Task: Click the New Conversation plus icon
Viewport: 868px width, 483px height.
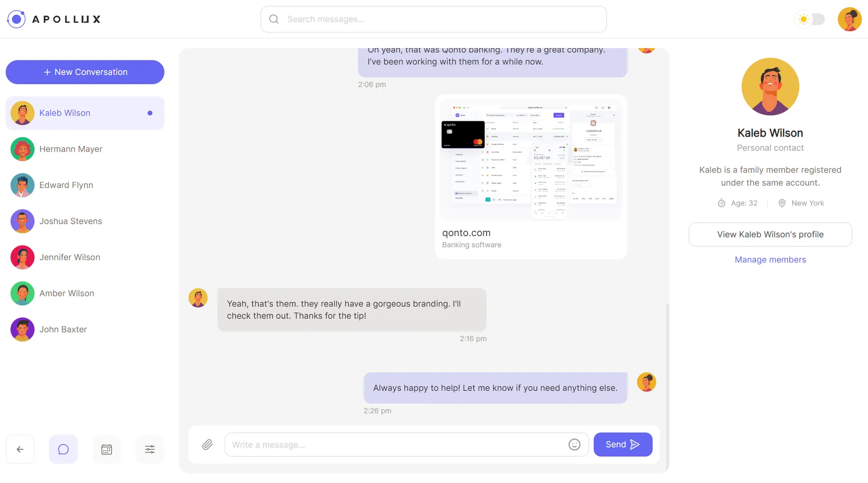Action: tap(47, 72)
